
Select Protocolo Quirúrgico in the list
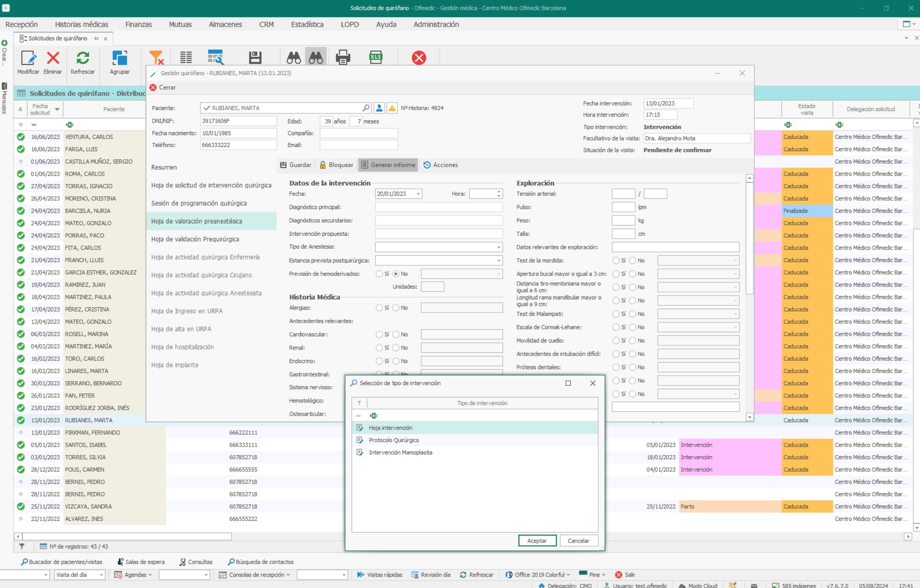pos(394,440)
